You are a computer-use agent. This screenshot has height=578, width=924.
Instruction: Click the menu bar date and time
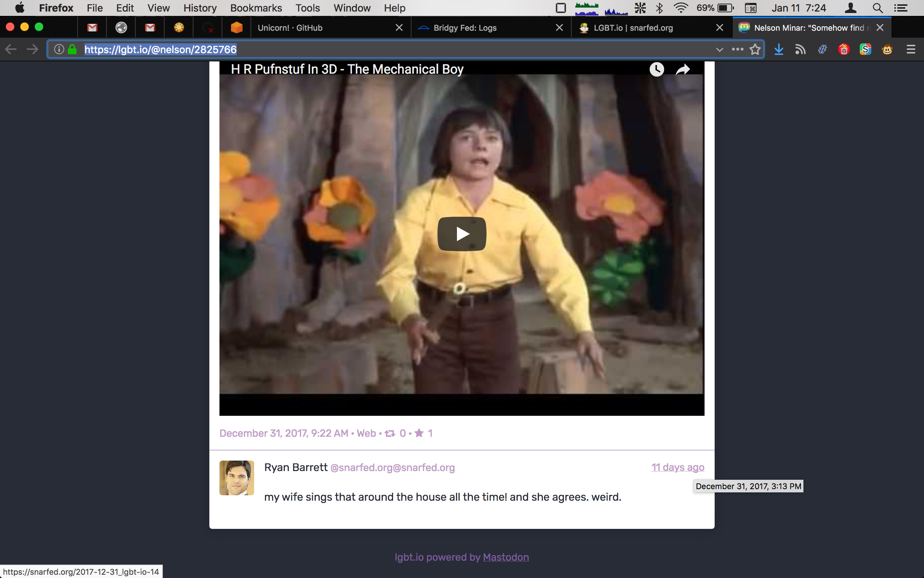pos(799,8)
